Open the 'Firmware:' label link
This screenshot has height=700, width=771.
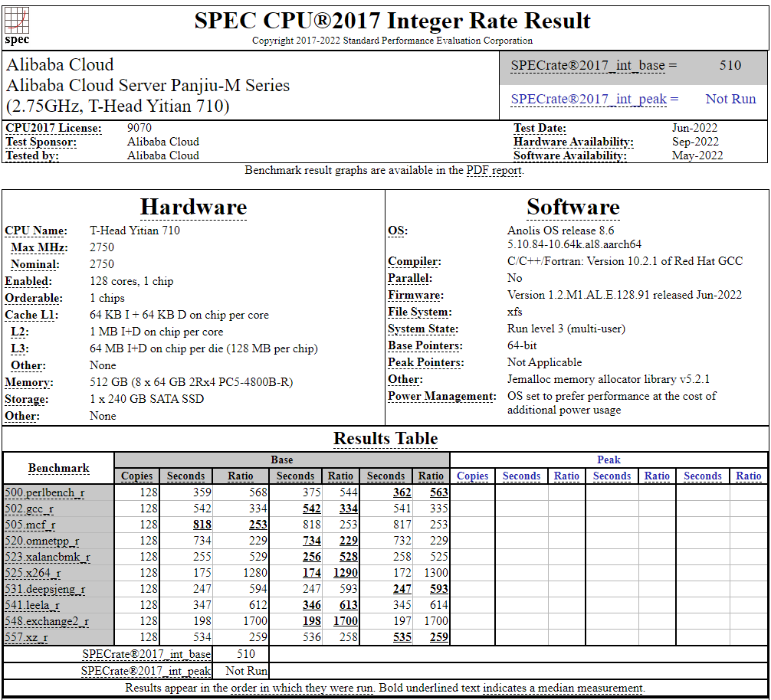click(x=415, y=295)
